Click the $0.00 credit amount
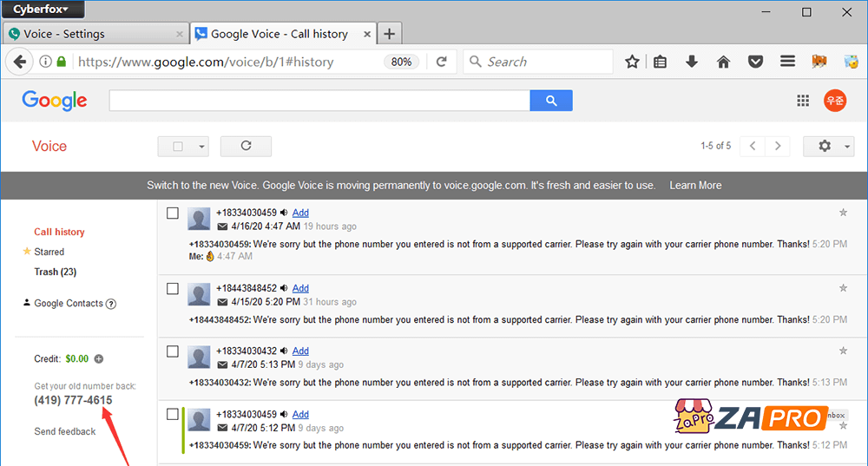Viewport: 868px width, 466px height. tap(77, 358)
